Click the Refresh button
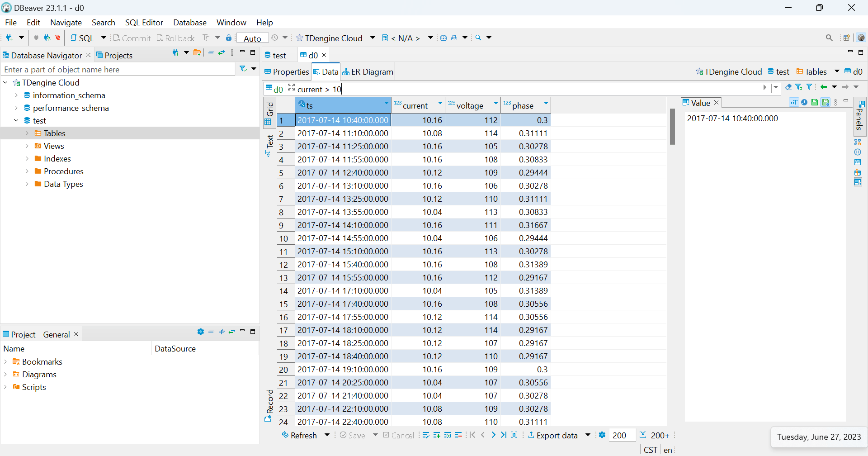 click(299, 435)
